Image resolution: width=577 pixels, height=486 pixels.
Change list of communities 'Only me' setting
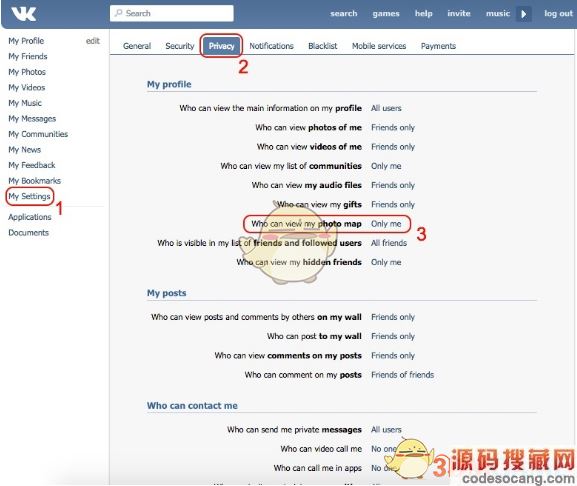386,166
